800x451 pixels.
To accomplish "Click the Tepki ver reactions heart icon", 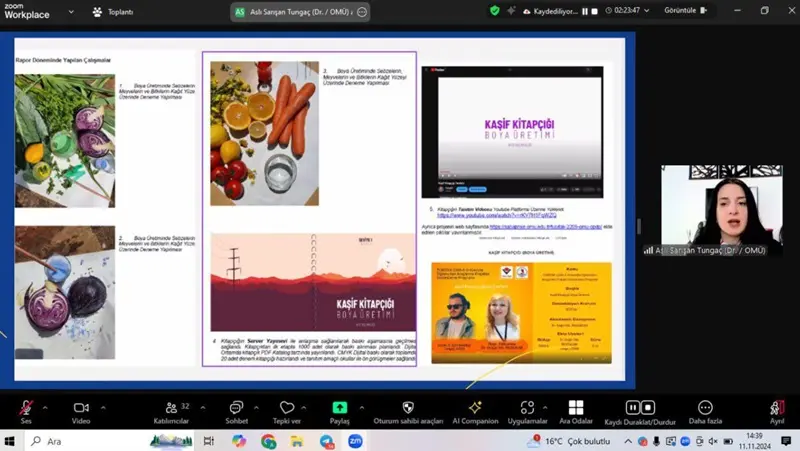I will 287,409.
